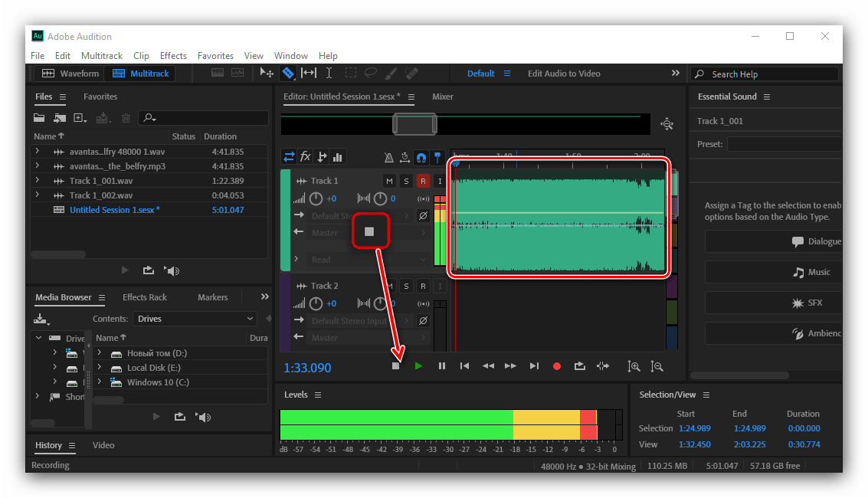Click the Stop button in transport controls
Image resolution: width=868 pixels, height=498 pixels.
pos(395,366)
